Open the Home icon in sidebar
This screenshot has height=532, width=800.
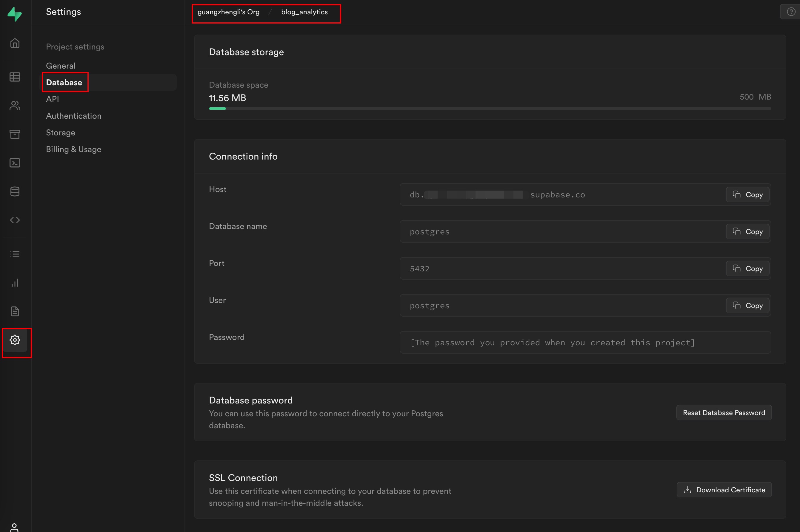click(x=15, y=43)
